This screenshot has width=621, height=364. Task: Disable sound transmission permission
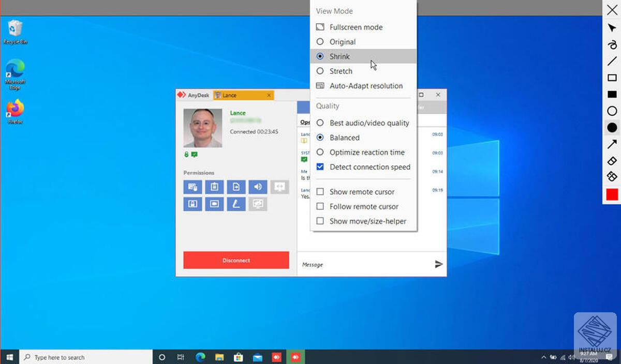(x=258, y=187)
